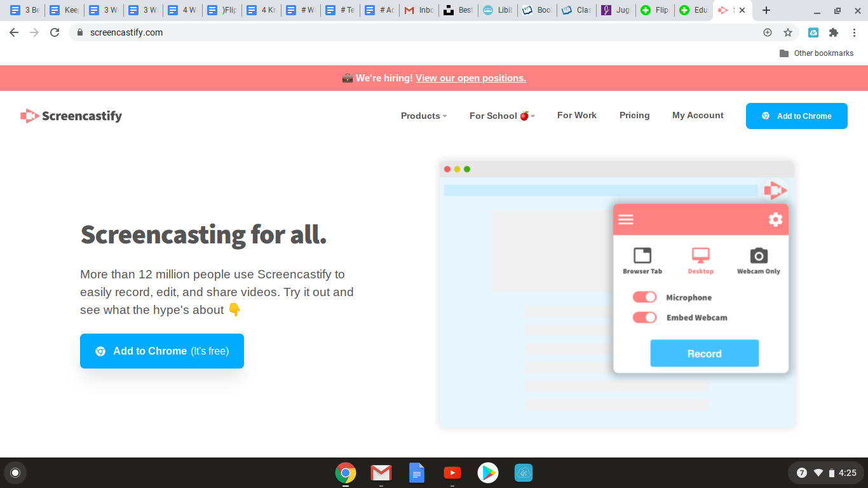Follow the View our open positions link
868x488 pixels.
471,78
